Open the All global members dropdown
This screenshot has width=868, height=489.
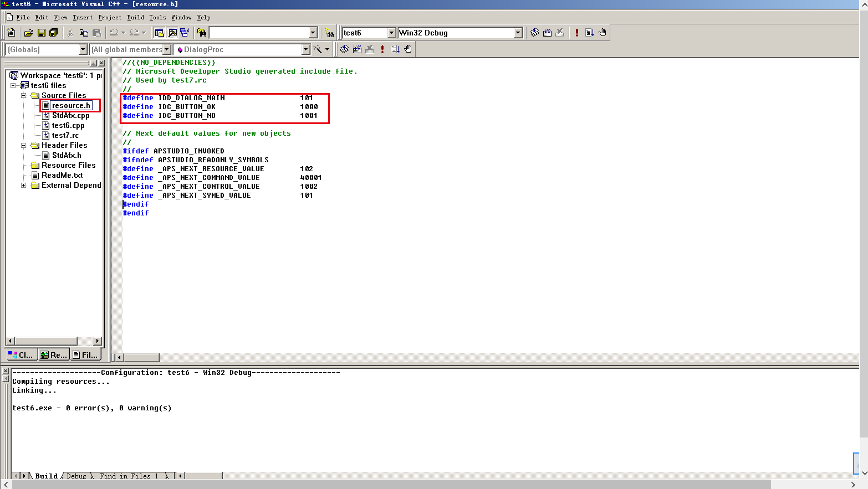[166, 49]
